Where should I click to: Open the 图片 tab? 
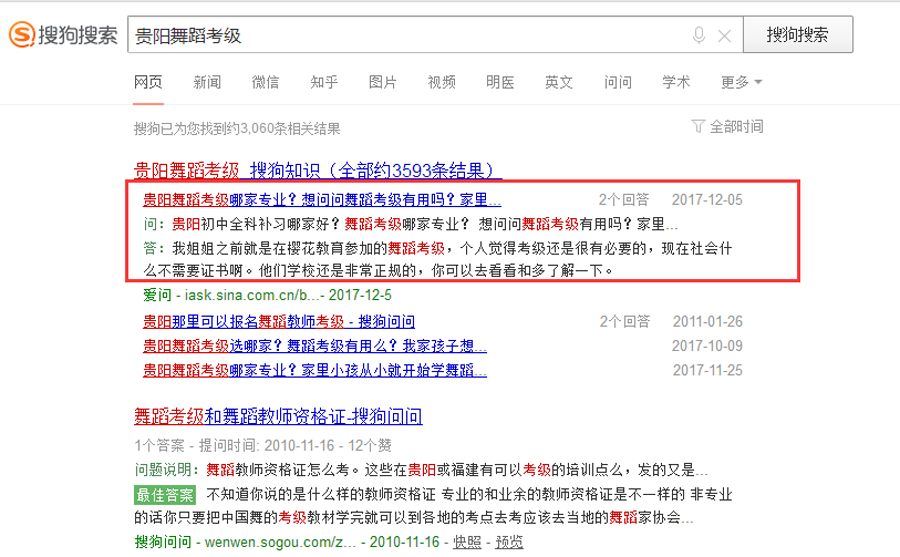(383, 82)
